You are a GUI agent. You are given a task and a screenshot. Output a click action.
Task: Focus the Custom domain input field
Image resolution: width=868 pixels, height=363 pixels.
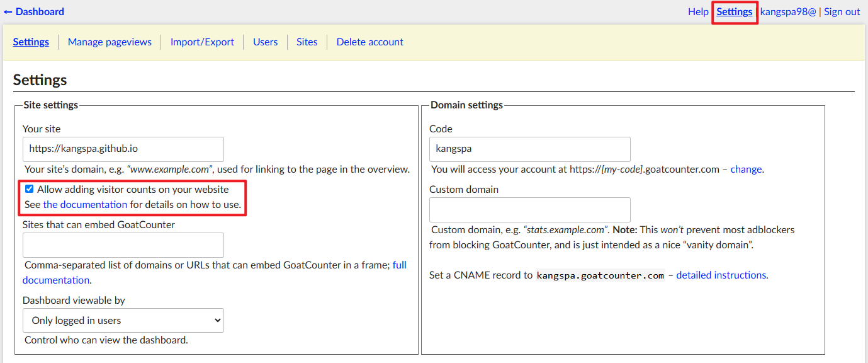(530, 210)
